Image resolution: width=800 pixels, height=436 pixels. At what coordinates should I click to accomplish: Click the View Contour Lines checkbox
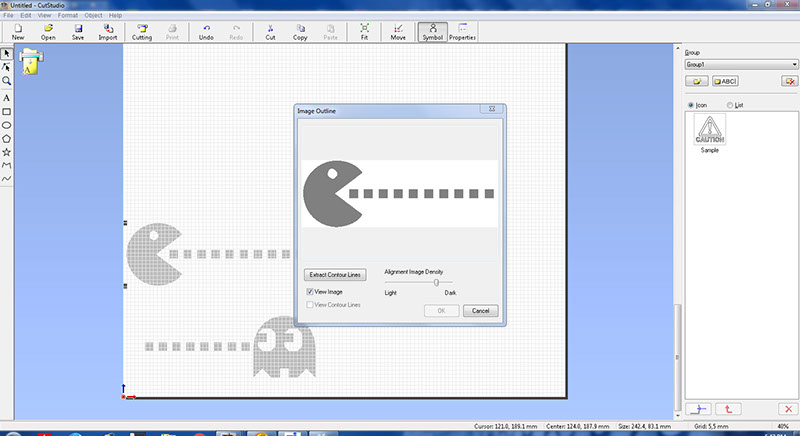(x=310, y=304)
